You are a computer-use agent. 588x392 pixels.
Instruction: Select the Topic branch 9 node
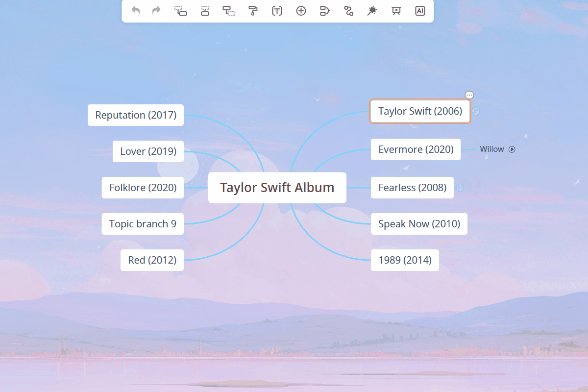[143, 224]
